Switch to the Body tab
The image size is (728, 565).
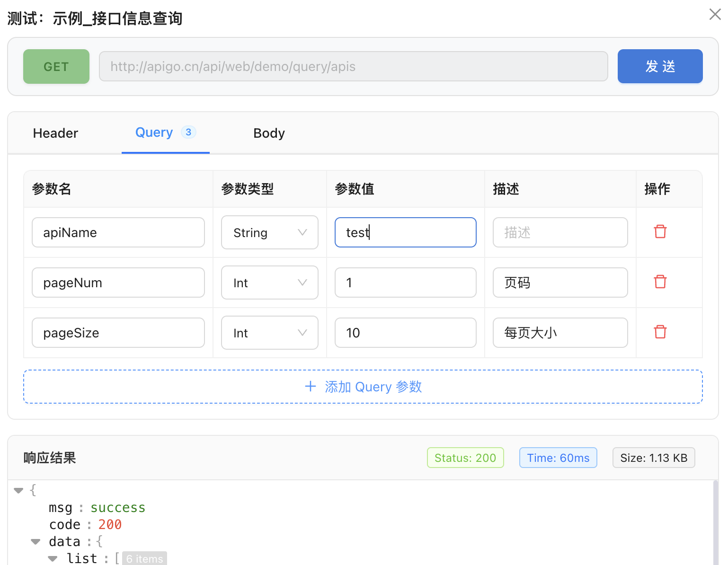[x=269, y=133]
